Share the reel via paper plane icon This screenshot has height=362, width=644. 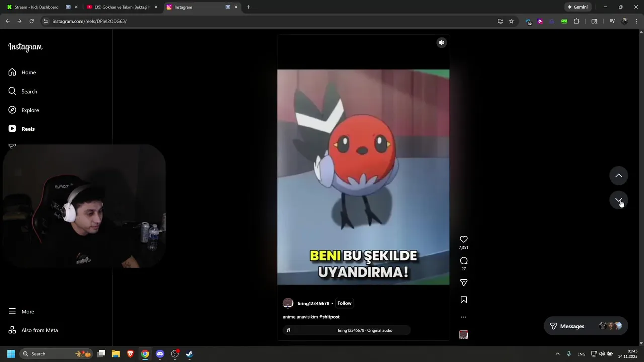[464, 283]
